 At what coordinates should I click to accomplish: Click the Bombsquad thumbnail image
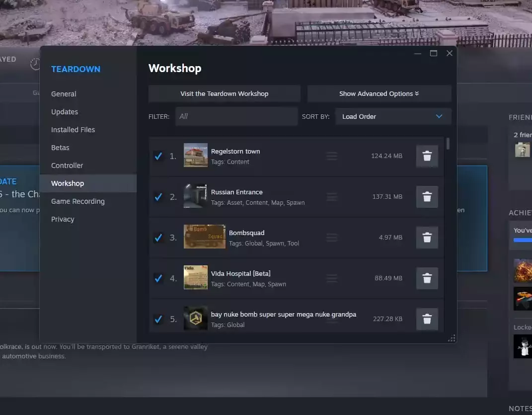pos(205,237)
